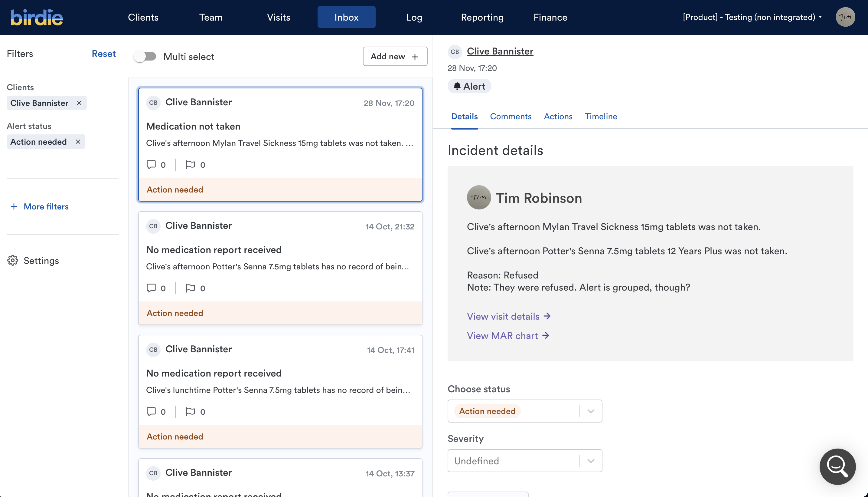Open Clive Bannister profile link in header

pyautogui.click(x=500, y=51)
